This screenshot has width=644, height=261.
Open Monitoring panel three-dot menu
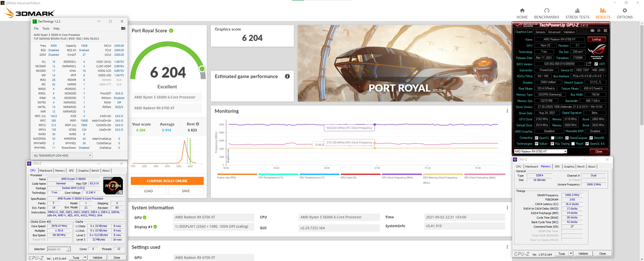click(507, 111)
